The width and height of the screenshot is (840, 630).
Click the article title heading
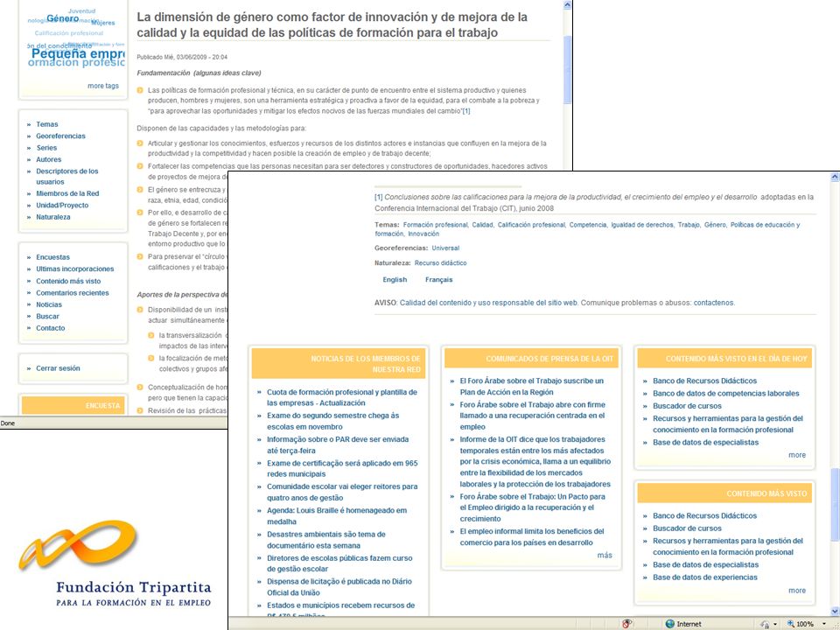(x=332, y=24)
